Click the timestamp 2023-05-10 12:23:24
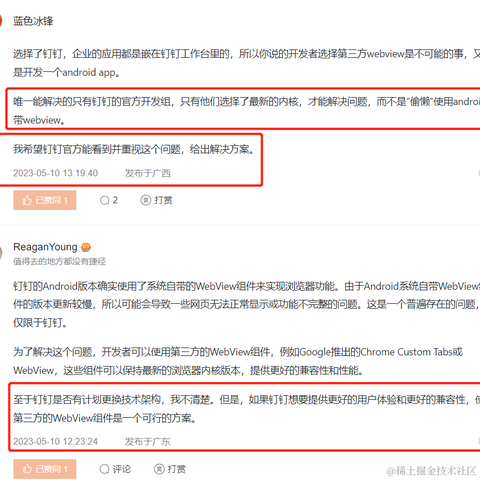Image resolution: width=480 pixels, height=480 pixels. (x=55, y=442)
